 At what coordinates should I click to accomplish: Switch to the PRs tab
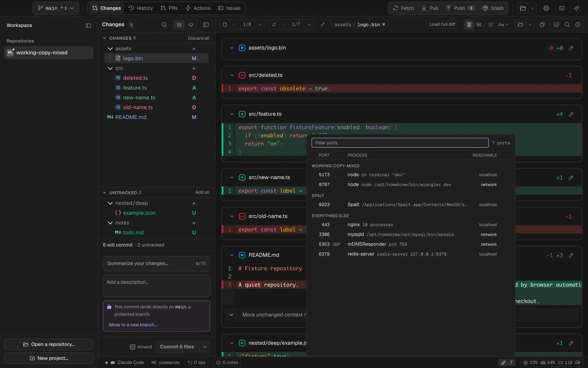(169, 8)
